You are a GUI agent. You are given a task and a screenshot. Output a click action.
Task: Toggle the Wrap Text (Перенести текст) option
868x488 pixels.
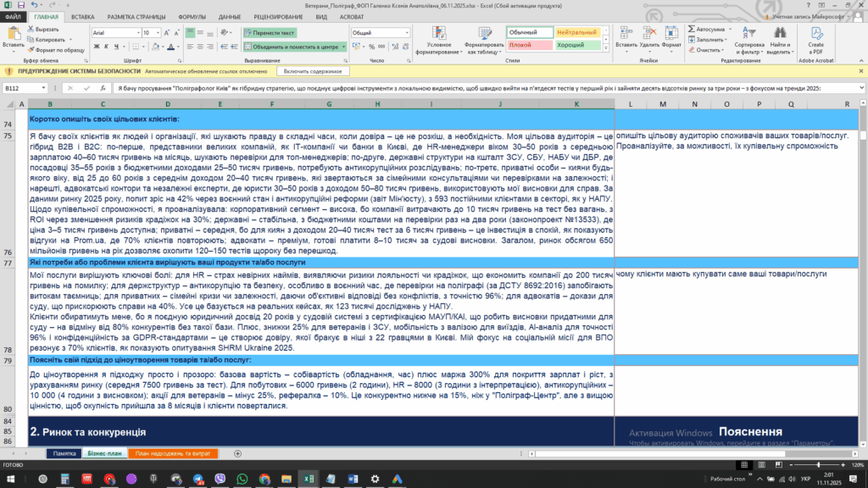tap(269, 32)
